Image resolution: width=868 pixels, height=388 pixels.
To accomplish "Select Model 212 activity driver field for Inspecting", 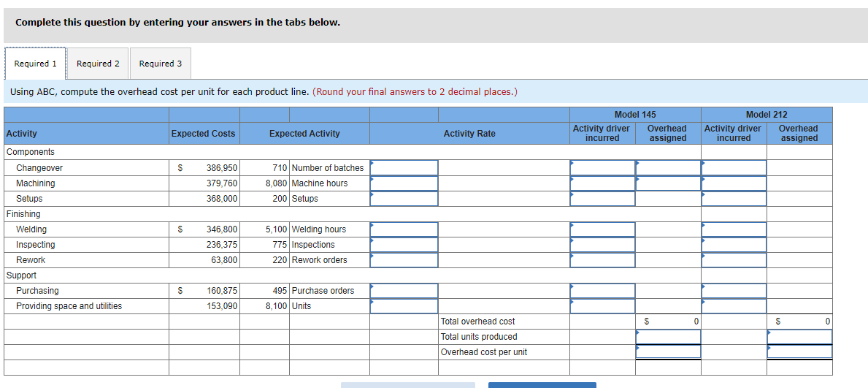I will click(734, 245).
